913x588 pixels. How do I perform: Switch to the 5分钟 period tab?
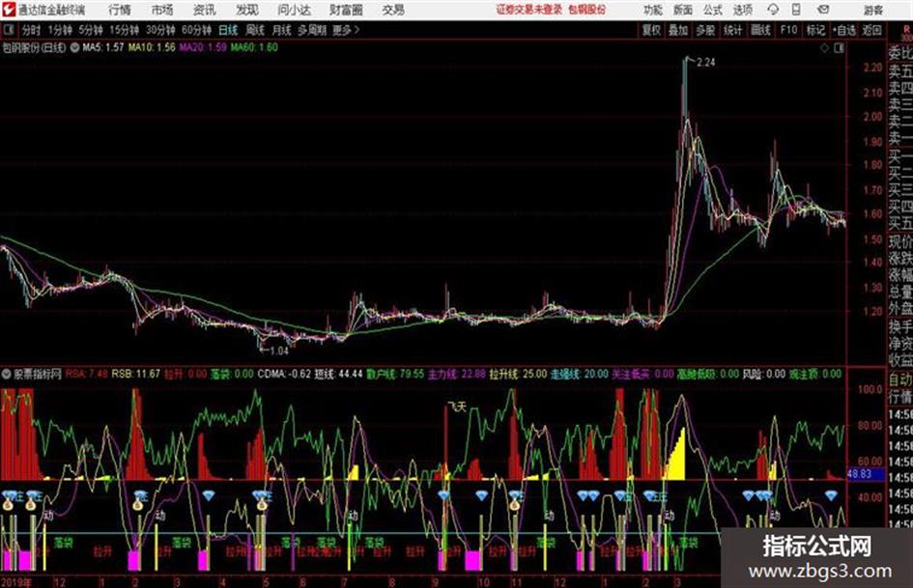tap(91, 30)
